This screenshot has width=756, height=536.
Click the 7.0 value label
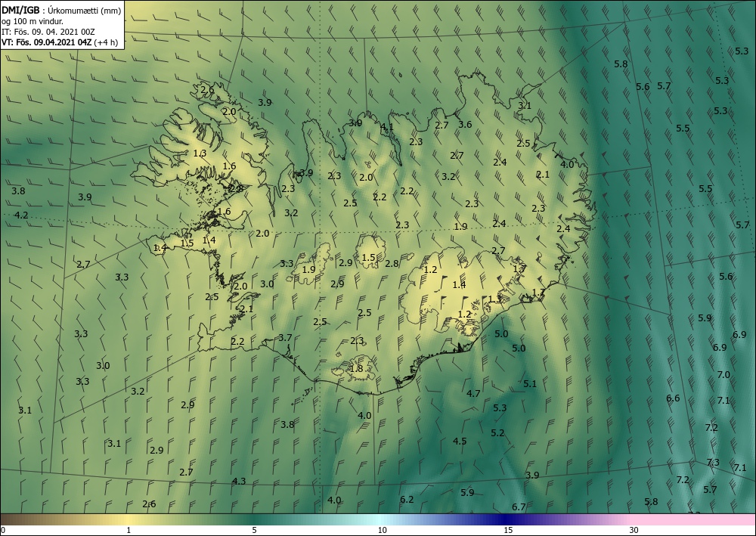click(723, 374)
